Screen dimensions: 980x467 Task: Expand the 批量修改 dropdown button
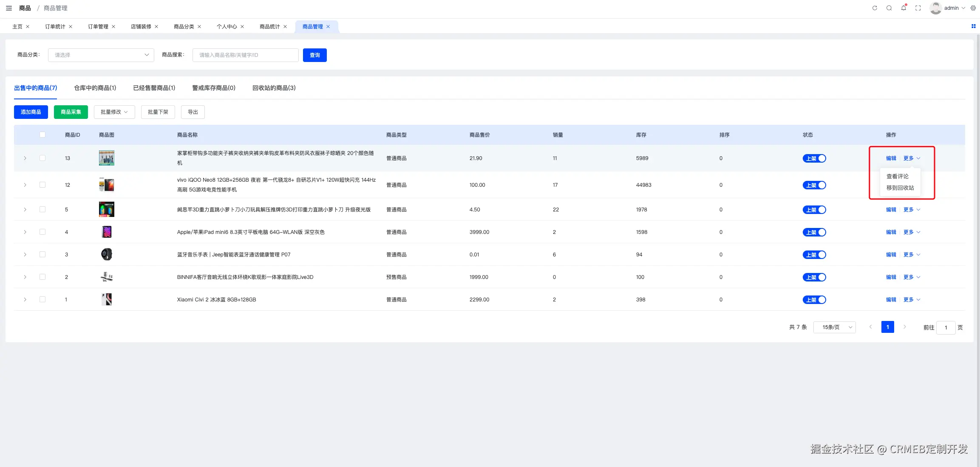pos(114,112)
